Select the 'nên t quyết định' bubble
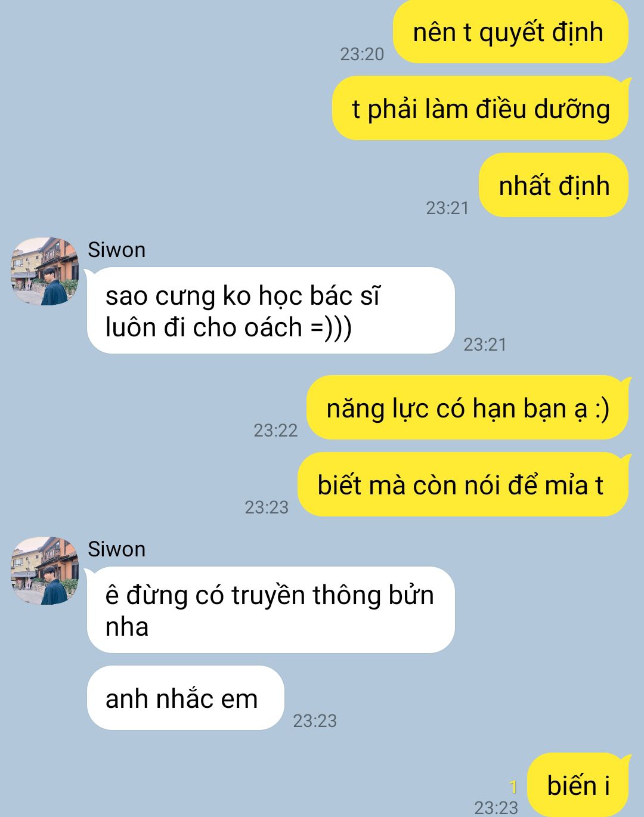 510,32
